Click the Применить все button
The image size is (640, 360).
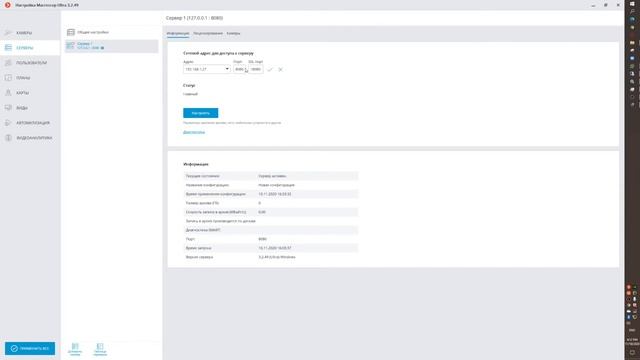30,349
